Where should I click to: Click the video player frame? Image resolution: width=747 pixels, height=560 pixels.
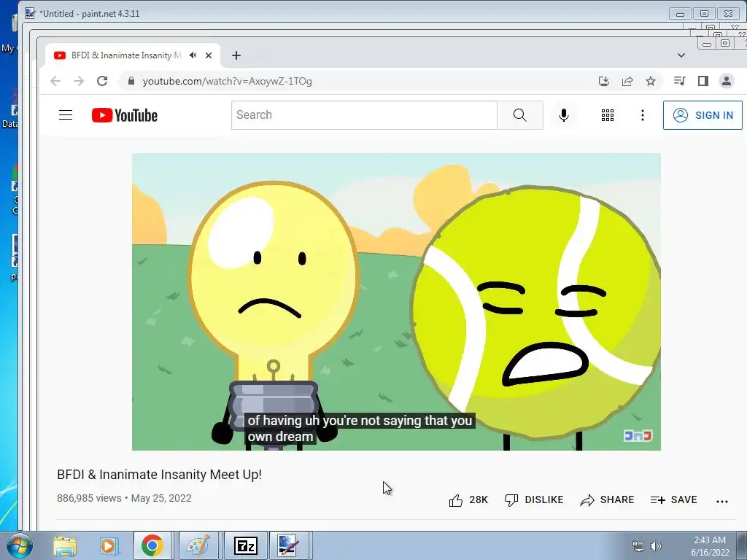pos(396,302)
